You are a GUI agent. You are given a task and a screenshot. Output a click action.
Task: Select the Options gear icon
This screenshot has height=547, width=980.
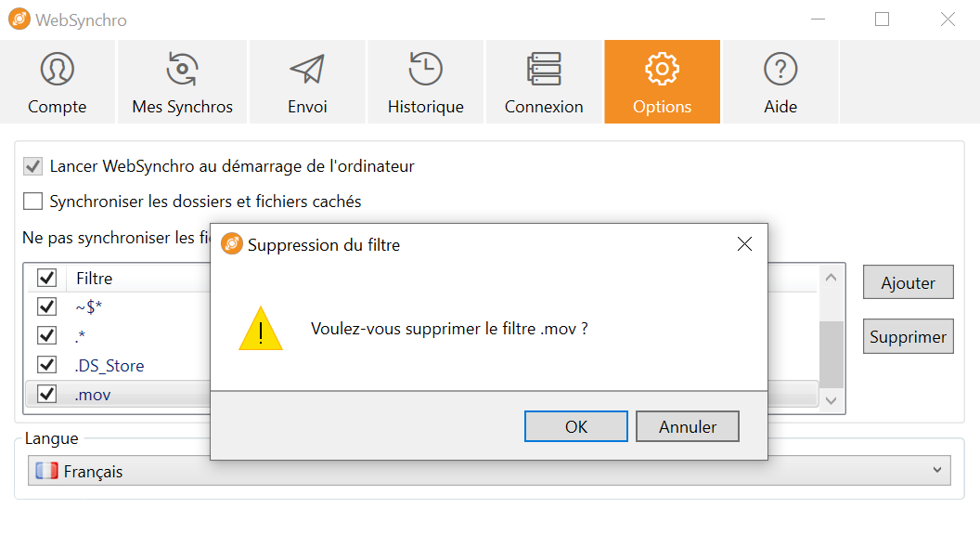(662, 69)
